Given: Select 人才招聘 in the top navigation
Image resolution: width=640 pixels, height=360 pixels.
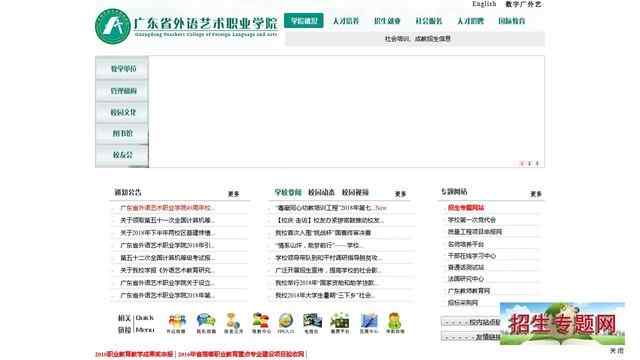Looking at the screenshot, I should pos(470,21).
